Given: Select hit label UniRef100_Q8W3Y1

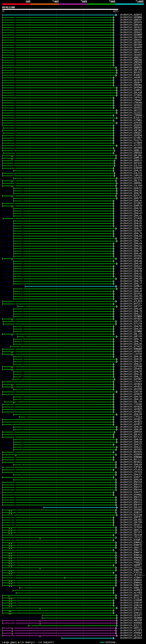Looking at the screenshot, I should pyautogui.click(x=131, y=50).
